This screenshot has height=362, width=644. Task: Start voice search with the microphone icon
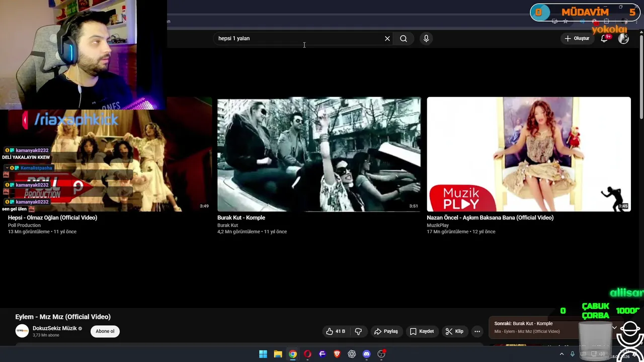point(426,39)
